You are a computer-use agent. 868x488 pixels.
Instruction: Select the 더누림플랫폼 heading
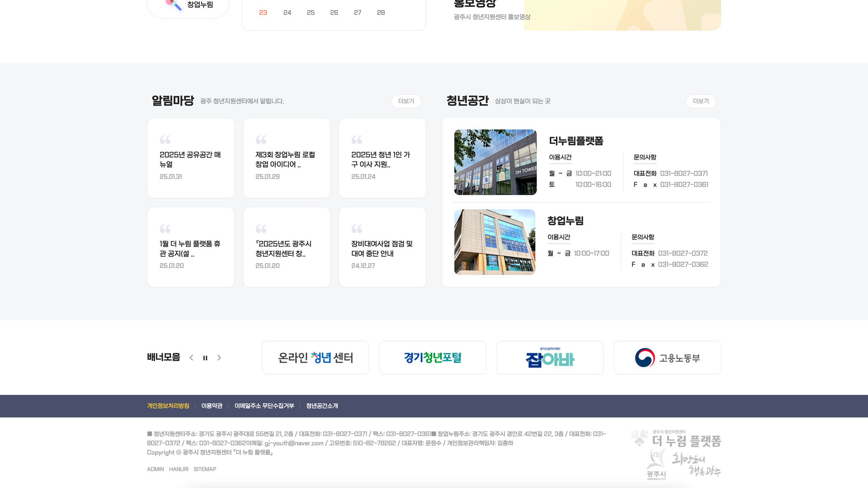pos(576,141)
